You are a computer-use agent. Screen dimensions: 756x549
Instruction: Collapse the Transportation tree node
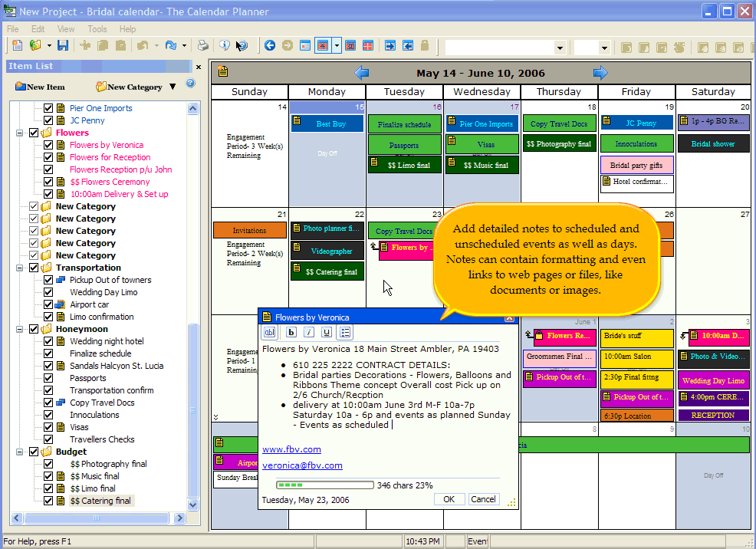coord(20,268)
